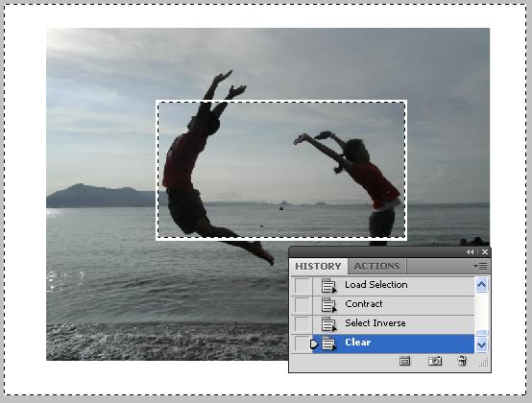Click the Select Inverse state icon
Viewport: 532px width, 403px height.
point(328,324)
